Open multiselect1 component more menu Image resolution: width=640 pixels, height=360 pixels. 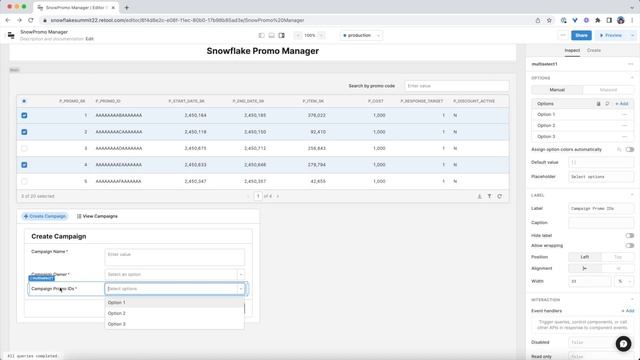[631, 64]
